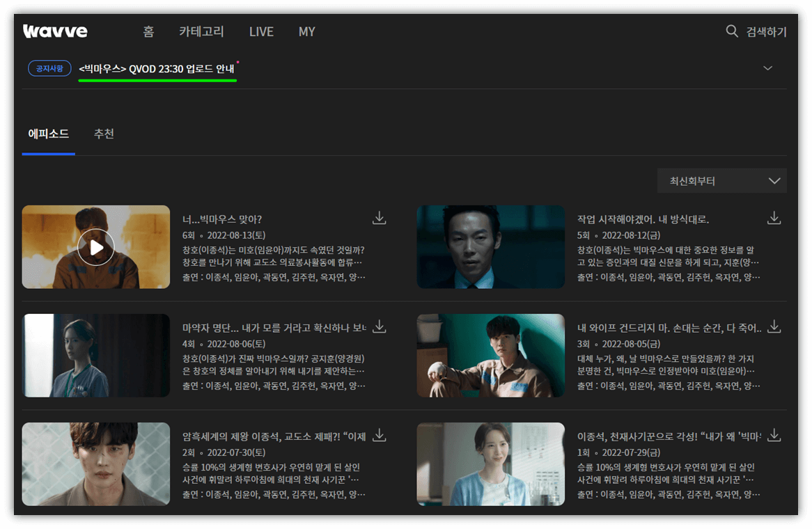Click the Wavve logo
The image size is (812, 529).
coord(55,31)
